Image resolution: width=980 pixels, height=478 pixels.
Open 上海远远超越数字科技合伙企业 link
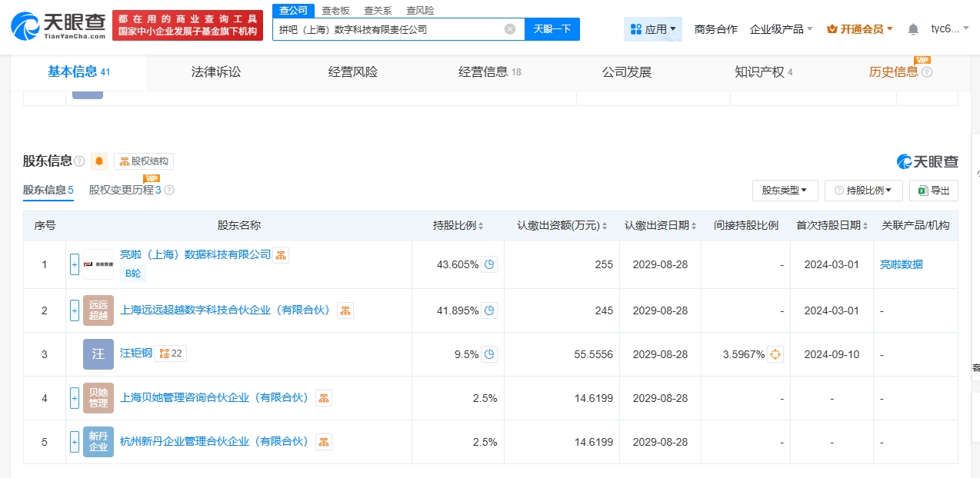click(226, 310)
